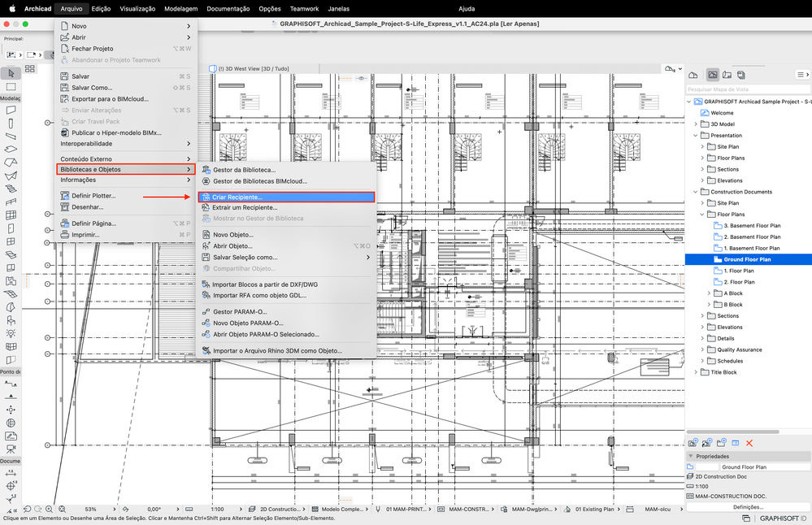Select the Stair tool in toolbox
This screenshot has height=525, width=812.
pos(11,189)
